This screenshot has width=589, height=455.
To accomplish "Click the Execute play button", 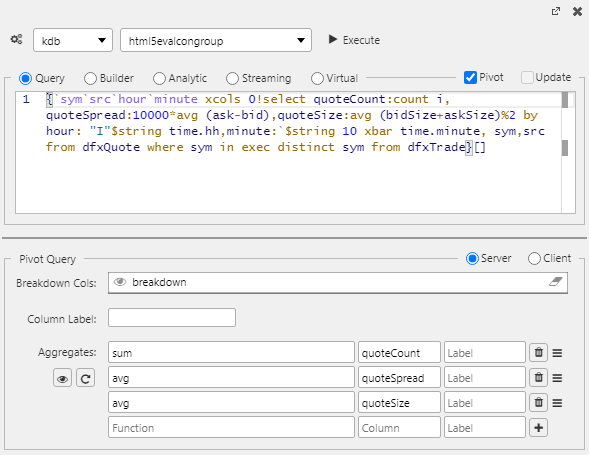I will [354, 40].
